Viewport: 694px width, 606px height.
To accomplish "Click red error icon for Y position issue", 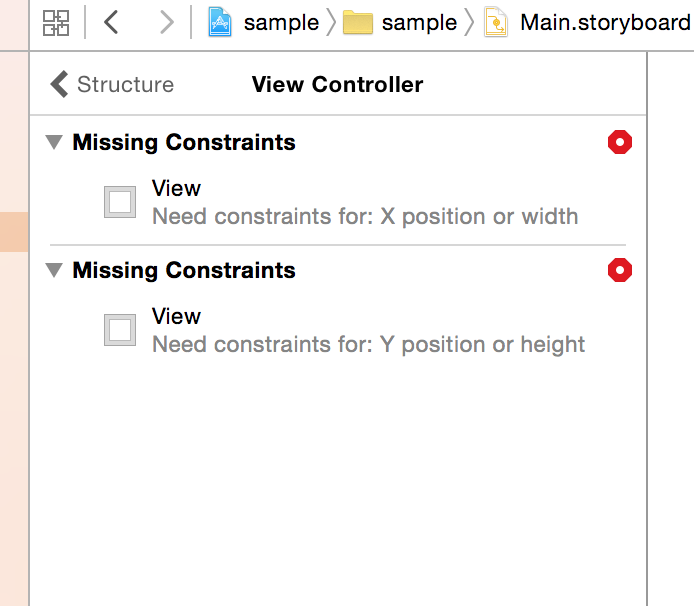I will coord(620,270).
